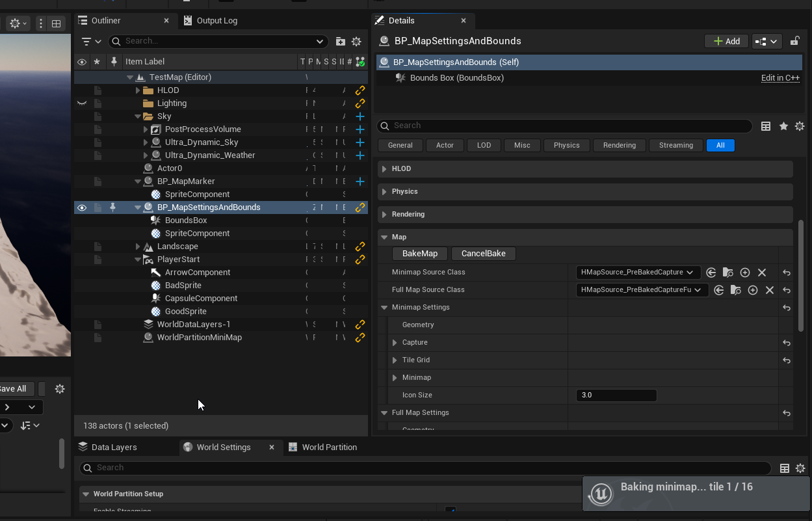The image size is (812, 521).
Task: Collapse the Sky folder
Action: coord(138,116)
